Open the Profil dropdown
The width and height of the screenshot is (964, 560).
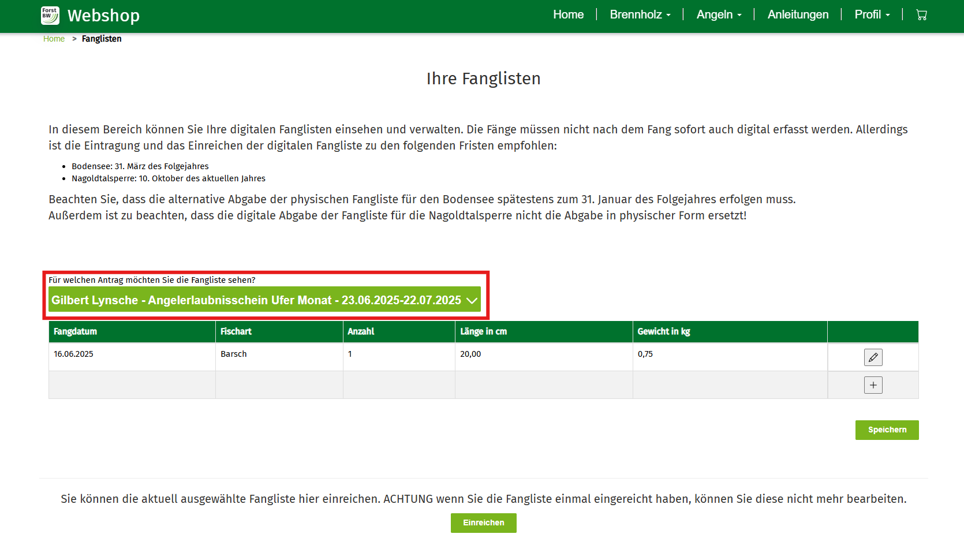872,15
